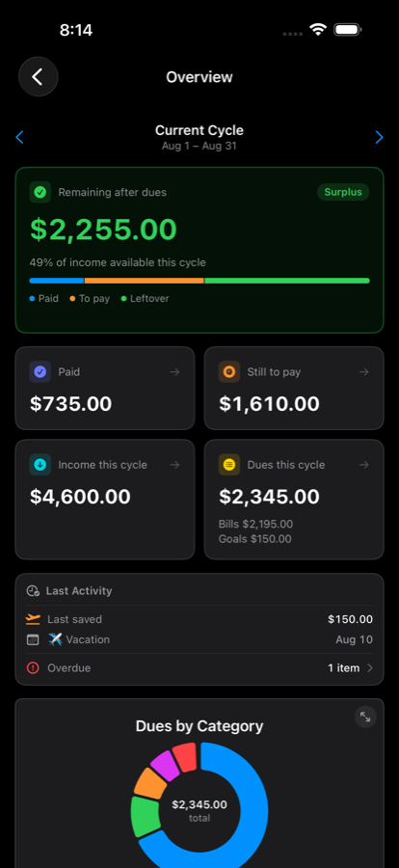Screen dimensions: 399x868
Task: Advance to next cycle arrow
Action: [379, 137]
